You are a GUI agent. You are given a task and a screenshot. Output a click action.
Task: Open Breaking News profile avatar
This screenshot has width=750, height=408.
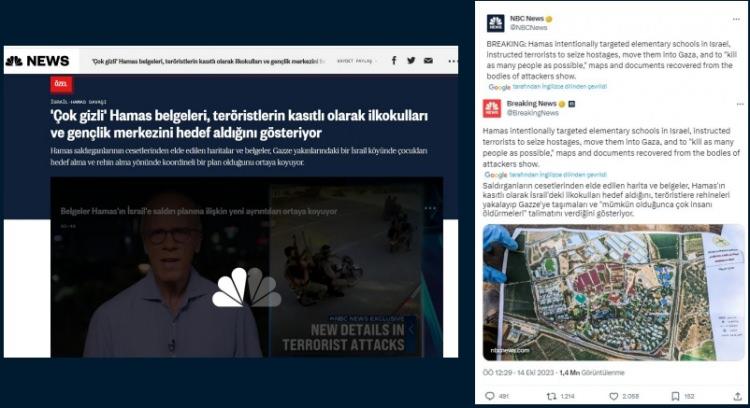[x=492, y=109]
